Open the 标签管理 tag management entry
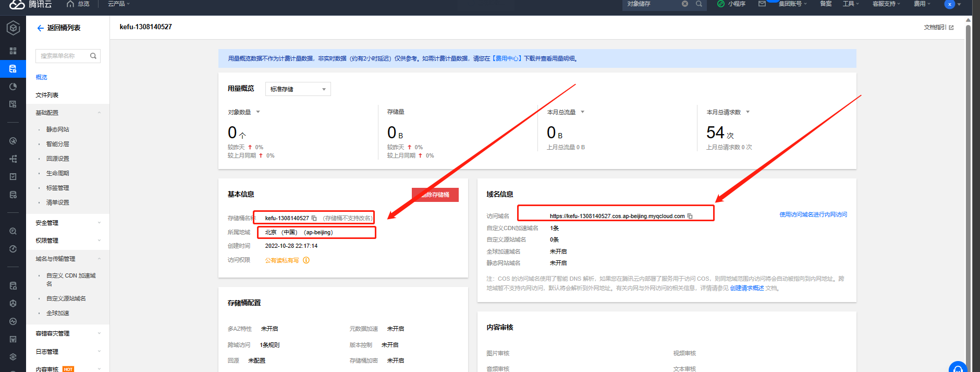The width and height of the screenshot is (980, 372). [57, 188]
